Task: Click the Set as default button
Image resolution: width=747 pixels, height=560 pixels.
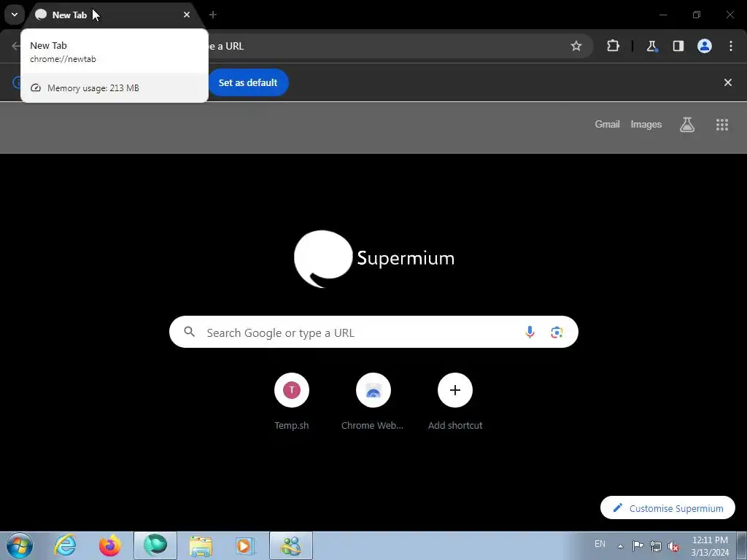Action: point(248,82)
